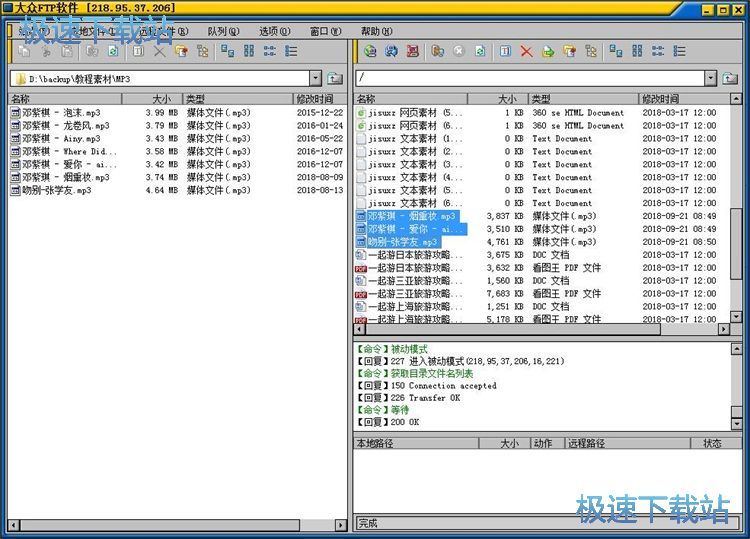Switch local pane to small icons view
750x539 pixels.
[249, 51]
